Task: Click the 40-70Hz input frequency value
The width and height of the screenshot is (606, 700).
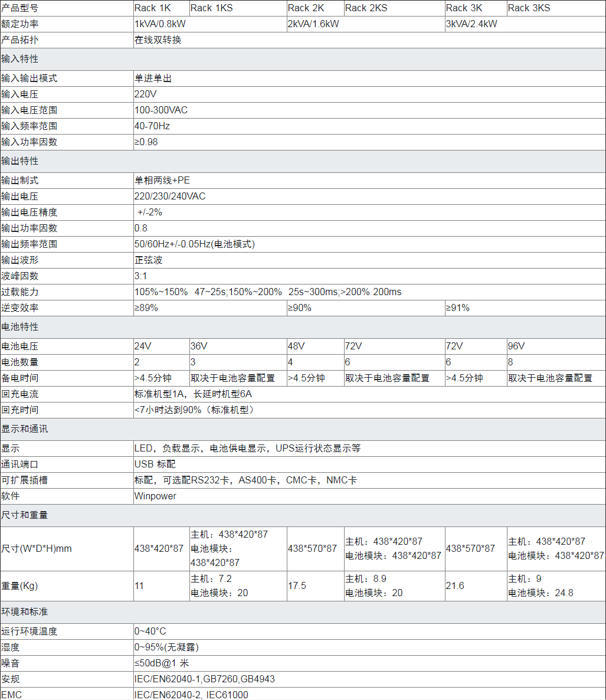Action: (152, 126)
